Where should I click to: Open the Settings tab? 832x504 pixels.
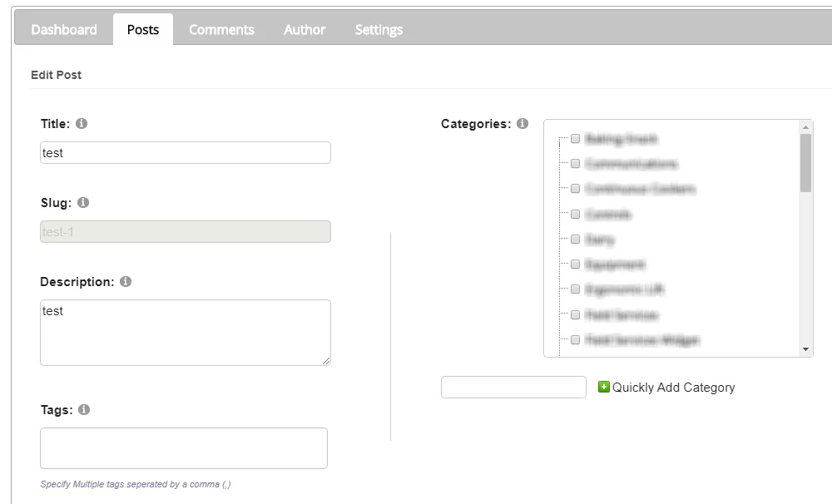[379, 30]
